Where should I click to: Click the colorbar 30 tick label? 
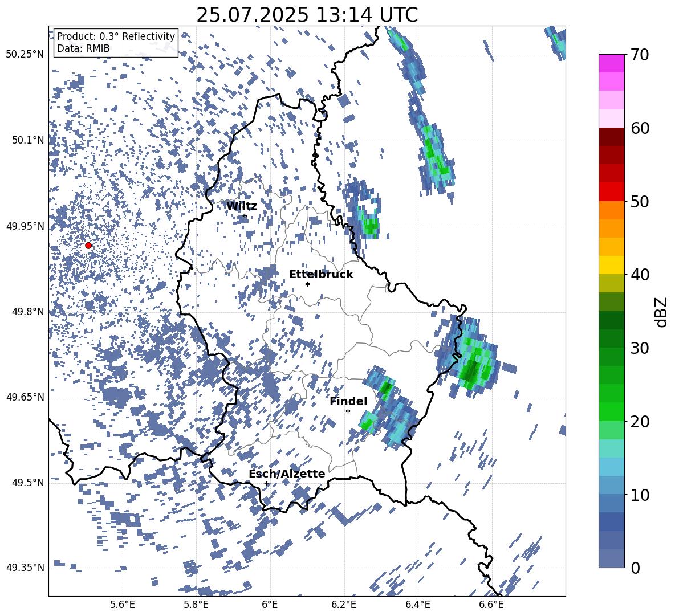click(640, 348)
